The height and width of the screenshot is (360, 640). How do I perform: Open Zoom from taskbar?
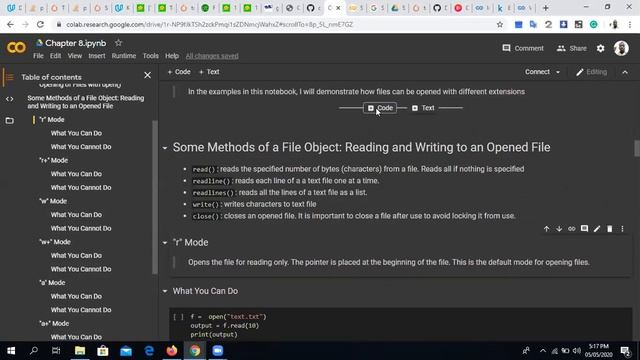tap(218, 351)
